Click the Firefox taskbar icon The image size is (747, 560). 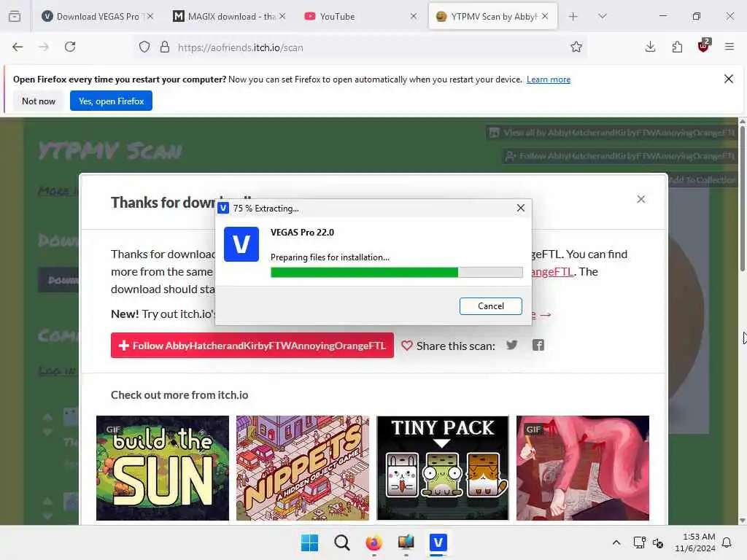(374, 542)
